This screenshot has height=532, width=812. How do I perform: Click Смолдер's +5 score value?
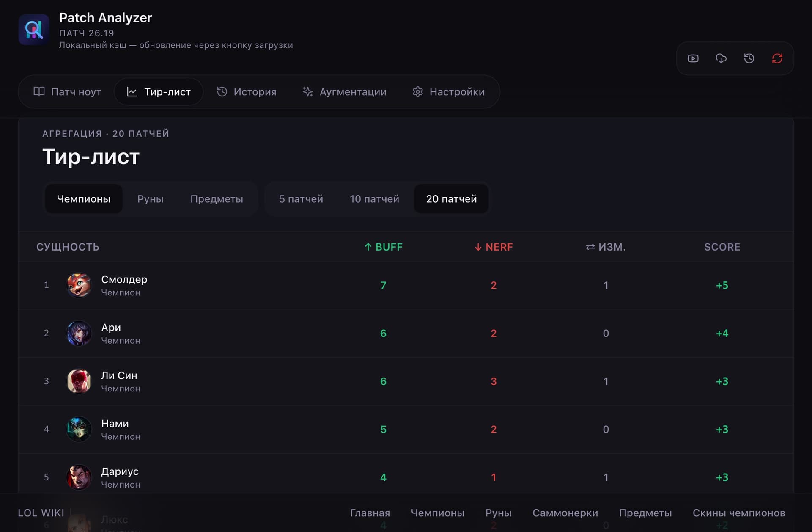pyautogui.click(x=722, y=285)
